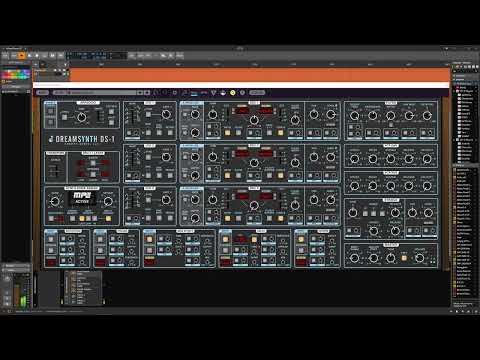Click the right red LED display in oscillator 1
The width and height of the screenshot is (480, 360).
click(x=266, y=111)
